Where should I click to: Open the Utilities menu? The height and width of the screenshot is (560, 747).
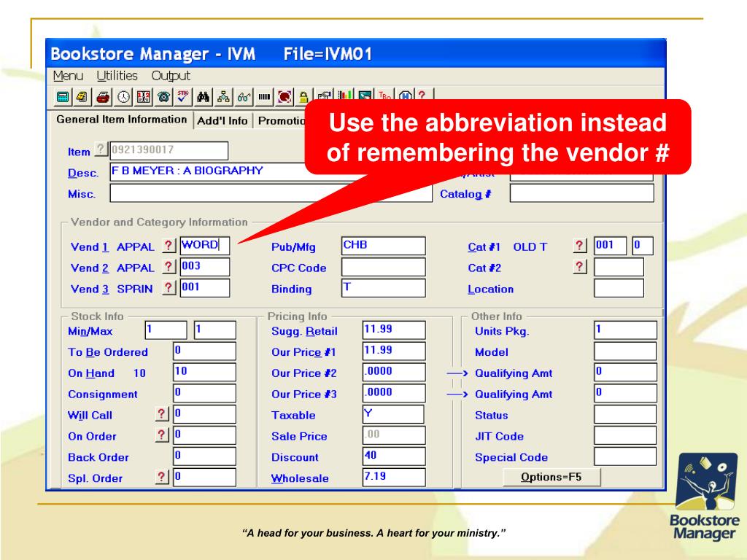coord(117,76)
